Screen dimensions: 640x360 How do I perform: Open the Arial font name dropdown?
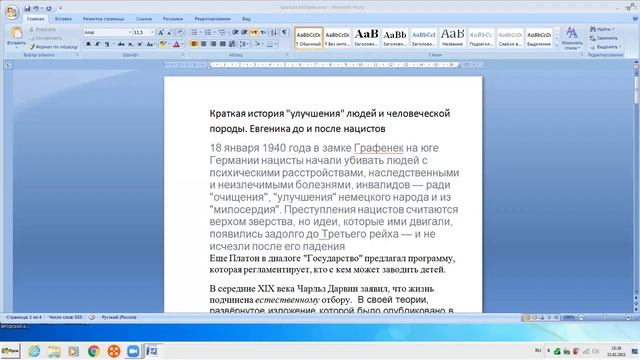point(130,32)
